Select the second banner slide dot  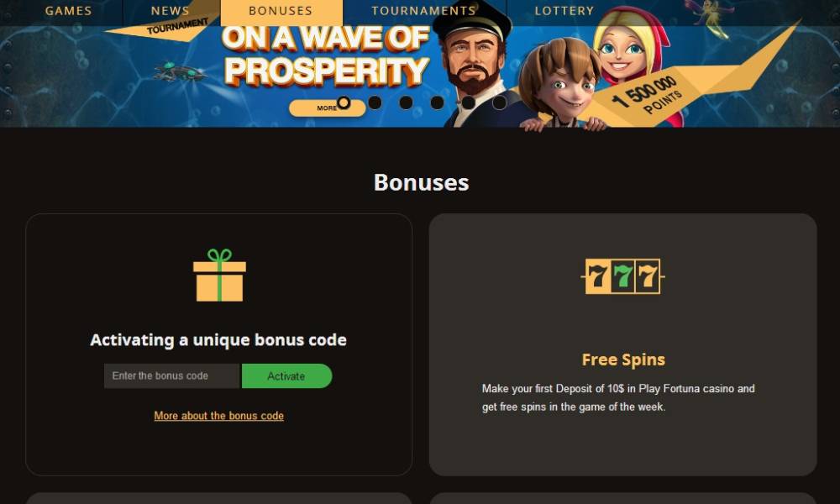(375, 102)
